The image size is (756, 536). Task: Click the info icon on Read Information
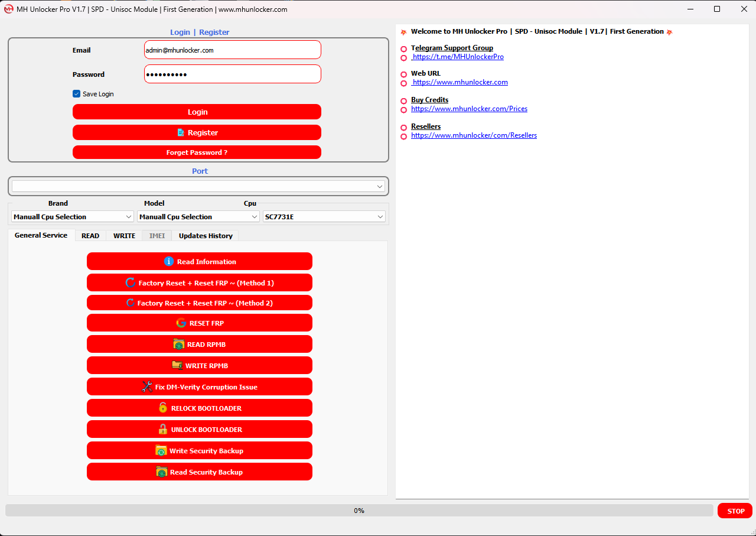tap(169, 261)
